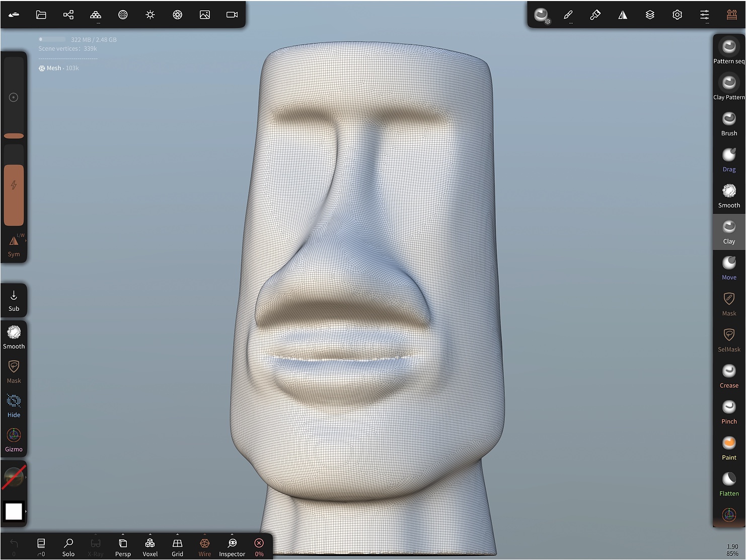The image size is (746, 560).
Task: Open the Camera menu
Action: [232, 15]
